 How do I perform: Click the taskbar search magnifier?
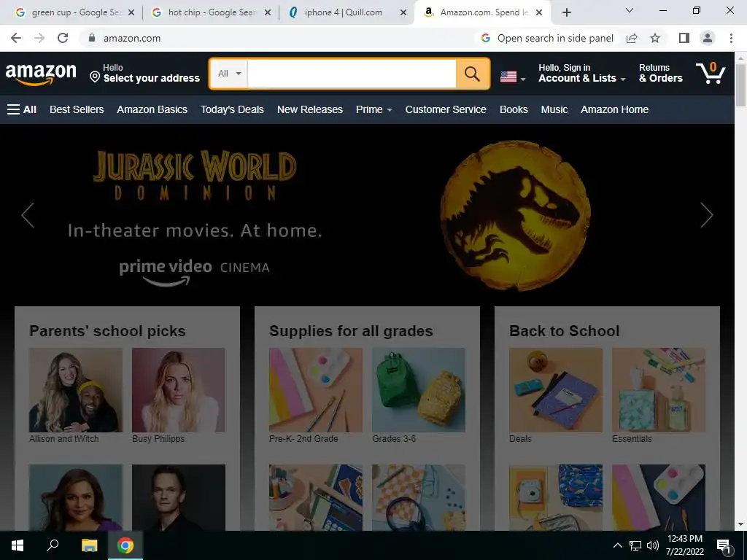53,545
